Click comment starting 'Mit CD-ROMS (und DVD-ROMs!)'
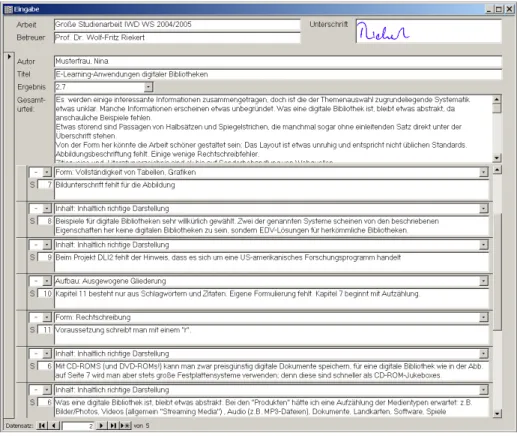This screenshot has height=436, width=517. pos(271,371)
